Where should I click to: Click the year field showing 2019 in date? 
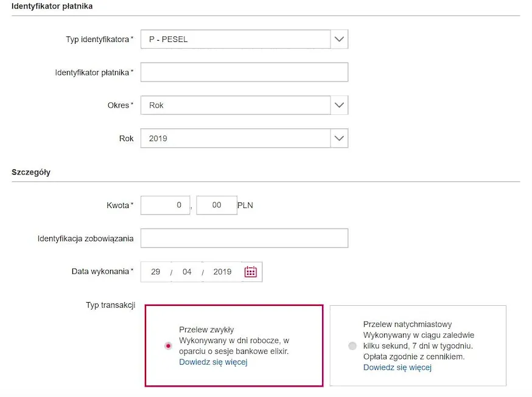tap(222, 272)
